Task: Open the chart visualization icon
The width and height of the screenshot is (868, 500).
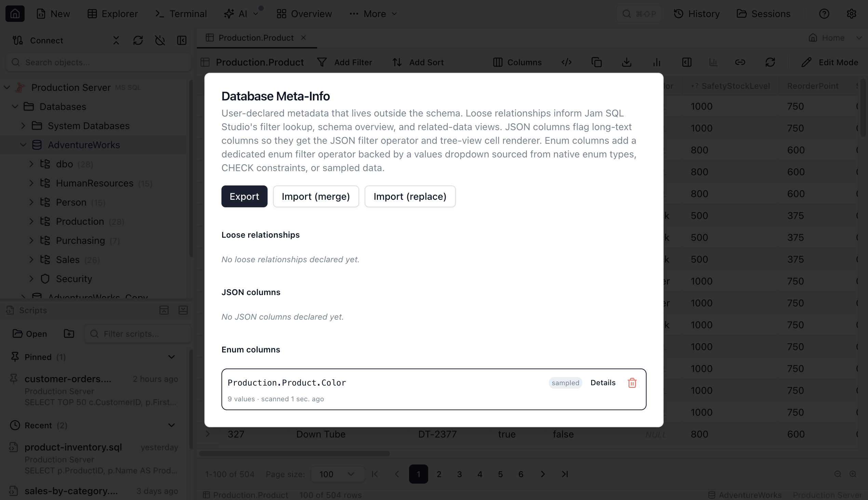Action: tap(657, 62)
